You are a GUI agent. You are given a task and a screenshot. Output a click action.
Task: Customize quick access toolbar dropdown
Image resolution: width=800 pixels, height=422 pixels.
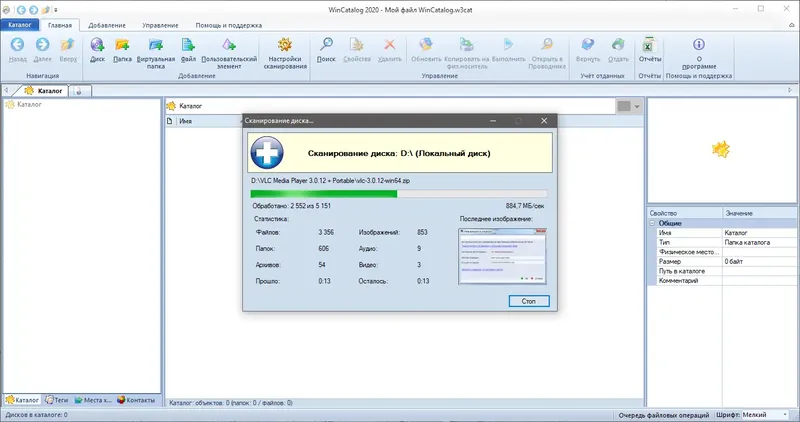click(56, 10)
